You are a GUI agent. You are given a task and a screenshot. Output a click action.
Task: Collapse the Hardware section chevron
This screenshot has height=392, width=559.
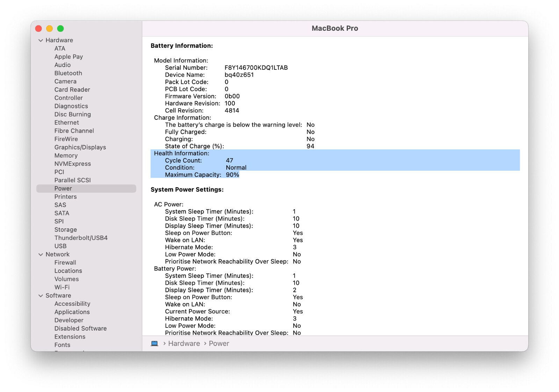(x=41, y=40)
